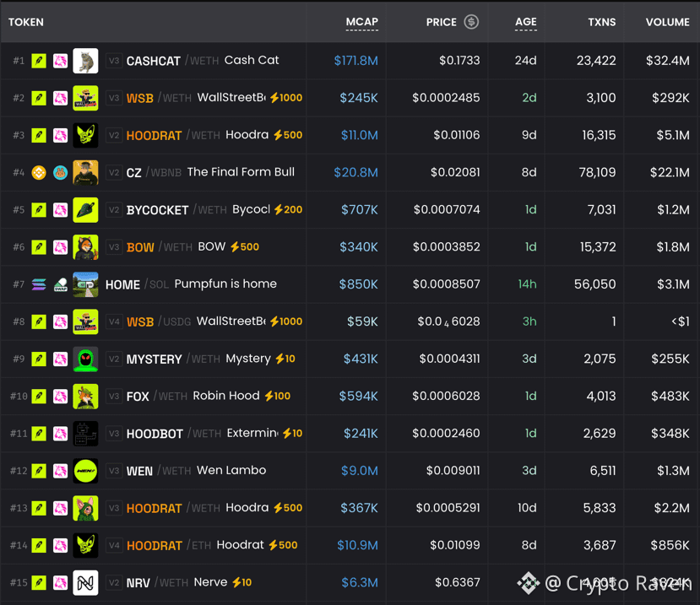The height and width of the screenshot is (605, 700).
Task: Select the $9.0M market cap cell
Action: point(360,470)
